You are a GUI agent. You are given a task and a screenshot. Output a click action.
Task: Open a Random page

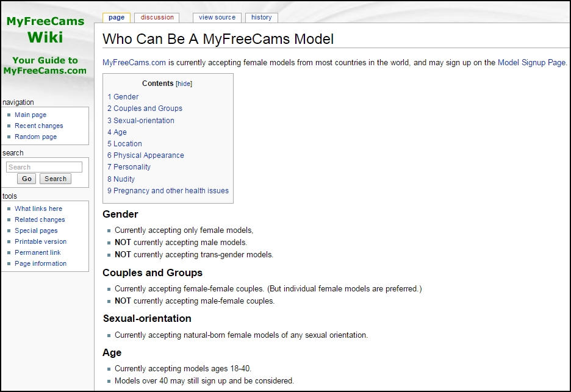(x=35, y=137)
